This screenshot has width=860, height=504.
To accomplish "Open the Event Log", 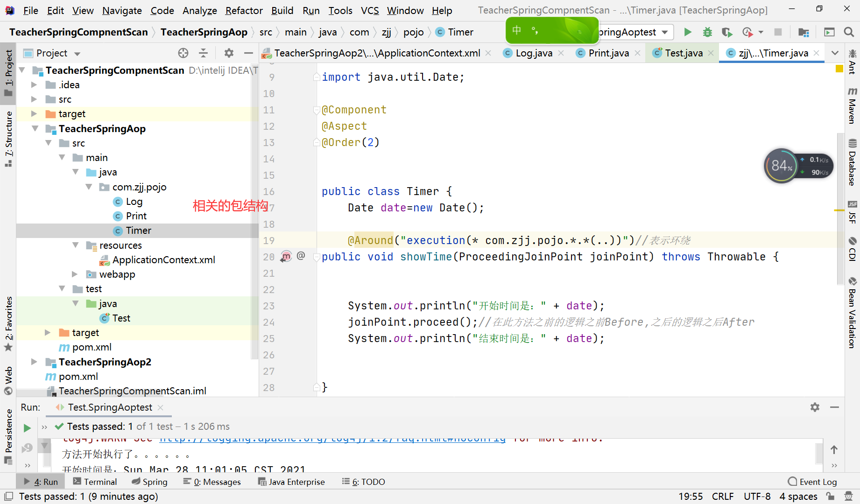I will point(812,482).
